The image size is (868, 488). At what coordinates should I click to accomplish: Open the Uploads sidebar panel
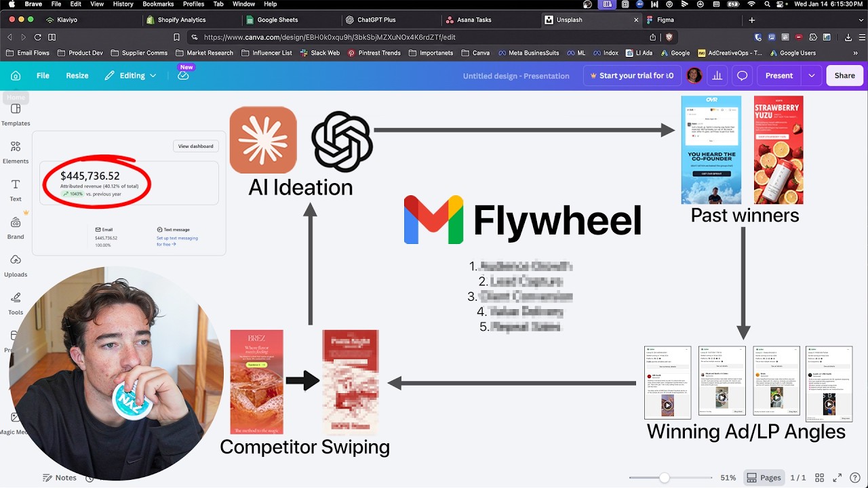pyautogui.click(x=16, y=266)
